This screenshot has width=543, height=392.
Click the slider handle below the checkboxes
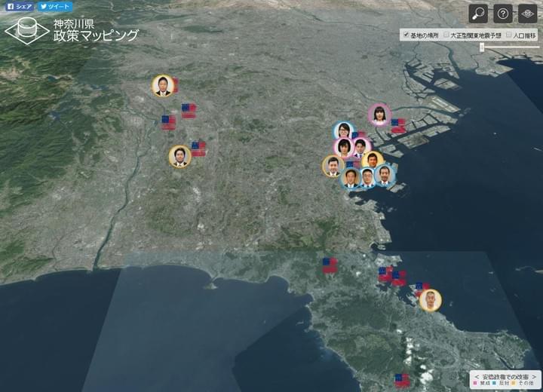(482, 47)
